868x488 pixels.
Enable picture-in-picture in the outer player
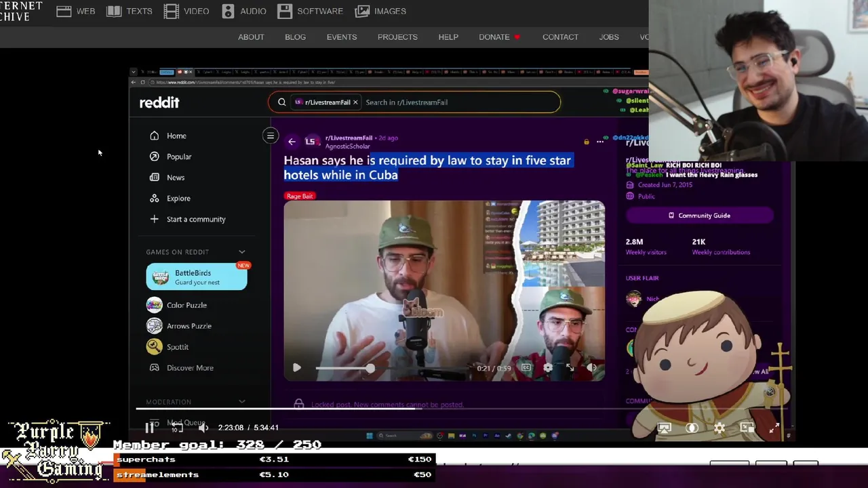coord(747,428)
